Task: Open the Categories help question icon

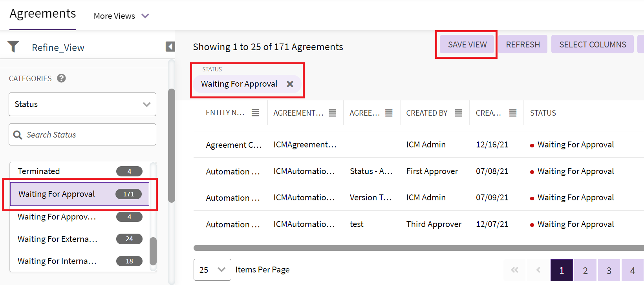Action: [x=61, y=78]
